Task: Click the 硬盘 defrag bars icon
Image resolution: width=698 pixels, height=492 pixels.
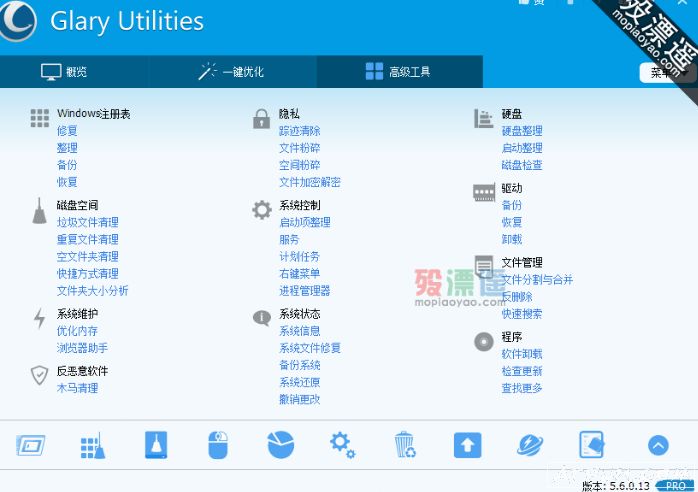Action: [483, 118]
